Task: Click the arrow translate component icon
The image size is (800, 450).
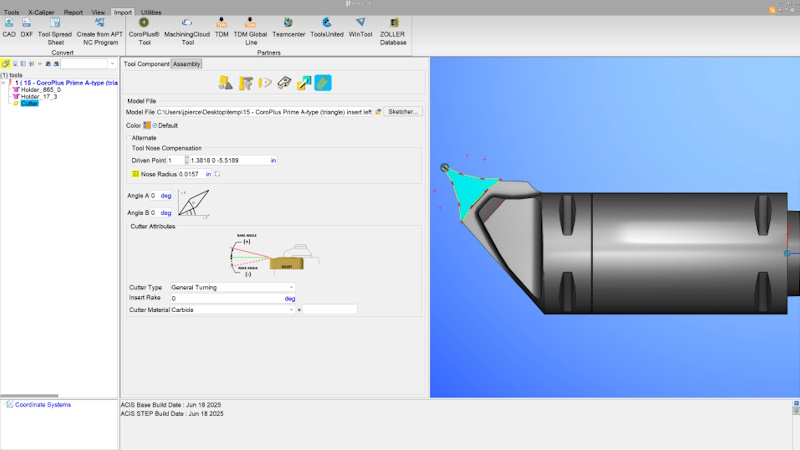Action: [304, 83]
